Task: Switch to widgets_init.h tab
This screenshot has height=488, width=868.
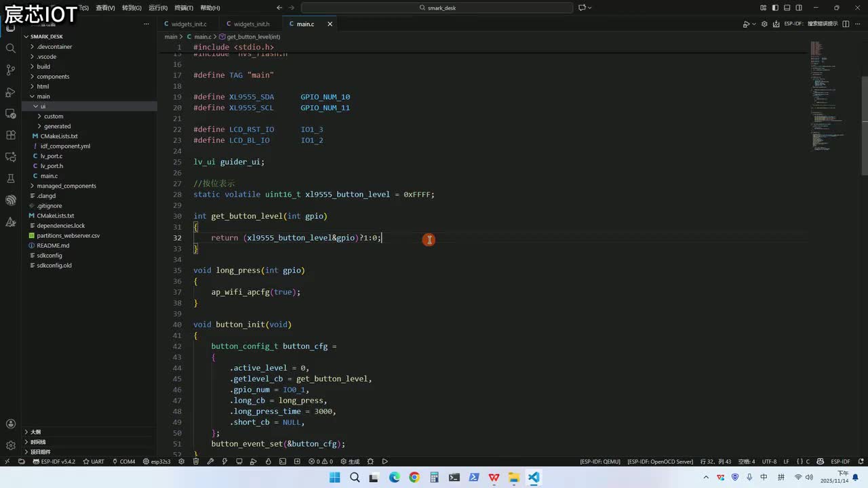Action: [250, 24]
